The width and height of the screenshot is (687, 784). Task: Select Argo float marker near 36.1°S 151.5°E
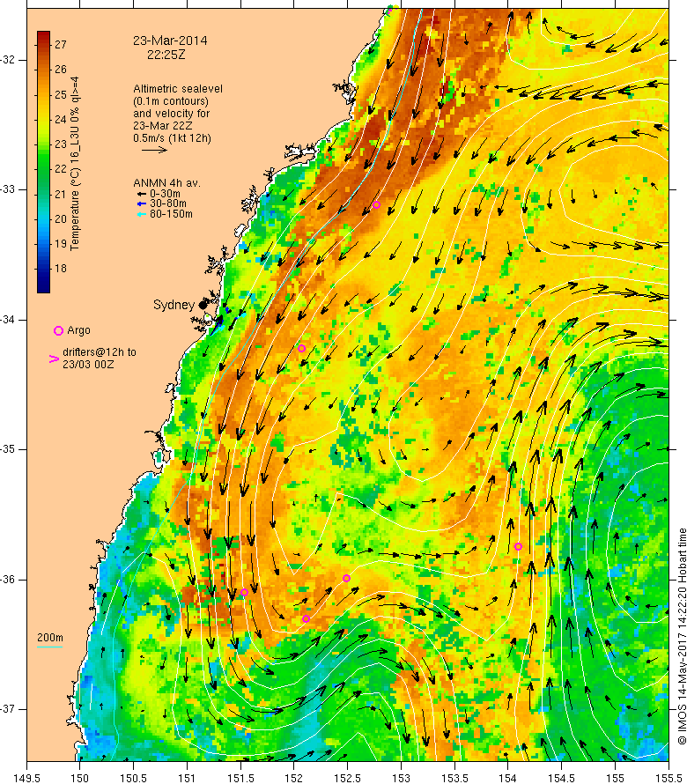[245, 593]
